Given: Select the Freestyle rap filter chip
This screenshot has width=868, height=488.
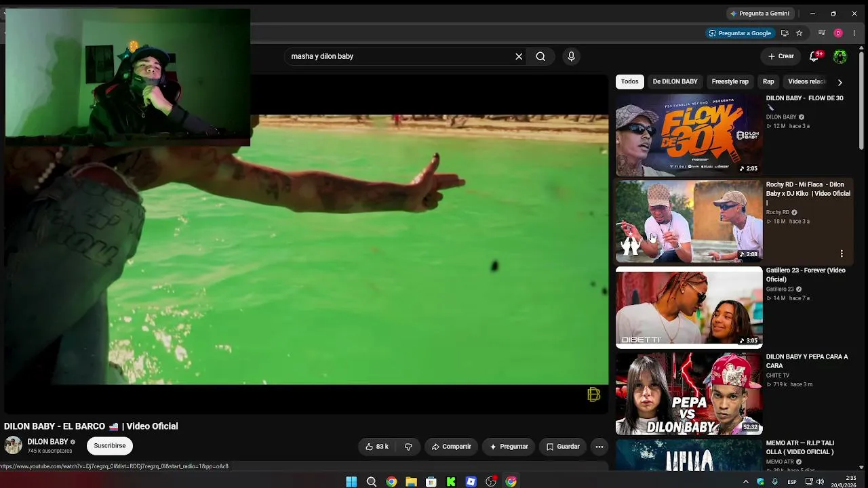Looking at the screenshot, I should [730, 81].
